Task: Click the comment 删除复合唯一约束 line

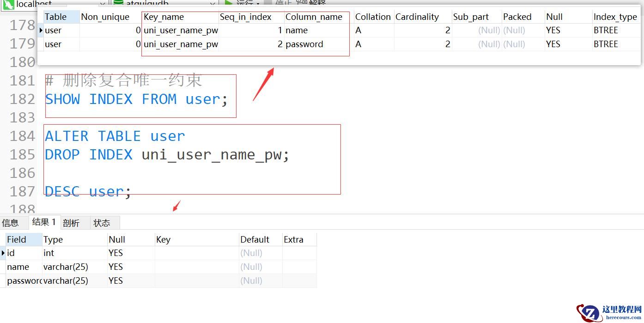Action: tap(123, 80)
